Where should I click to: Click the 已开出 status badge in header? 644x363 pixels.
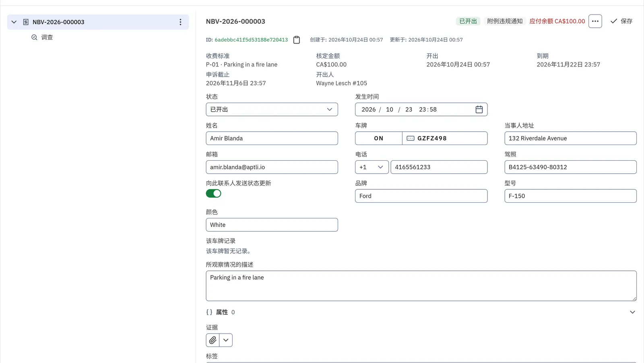point(468,21)
